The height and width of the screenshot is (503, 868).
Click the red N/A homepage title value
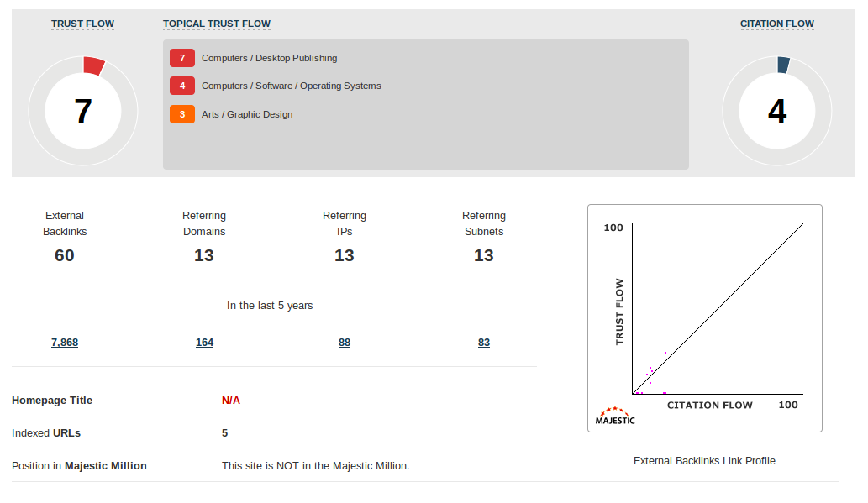pyautogui.click(x=231, y=400)
